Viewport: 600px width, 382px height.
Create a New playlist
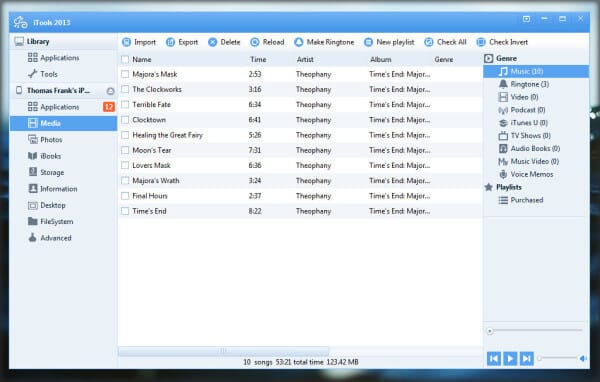[389, 42]
